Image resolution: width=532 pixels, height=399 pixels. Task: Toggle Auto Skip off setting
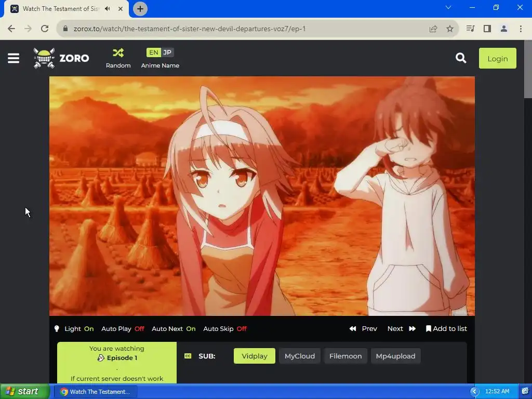tap(225, 329)
